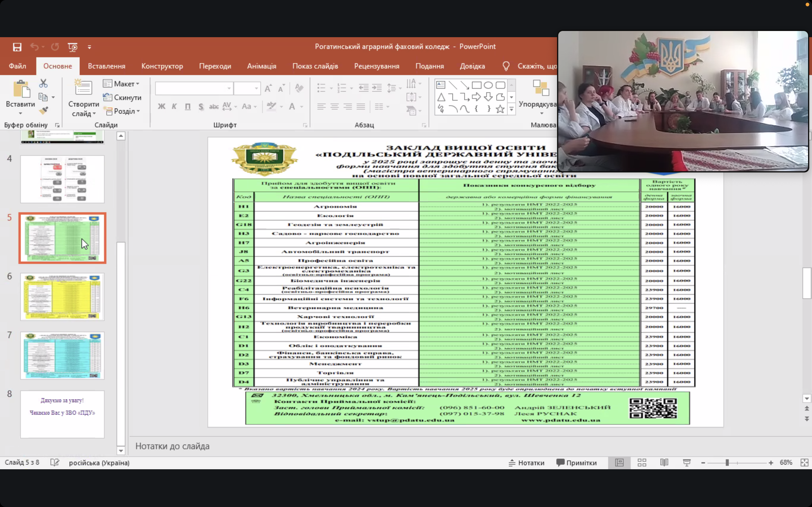Screen dimensions: 812x507
Task: Open Reading View from status bar
Action: click(664, 463)
